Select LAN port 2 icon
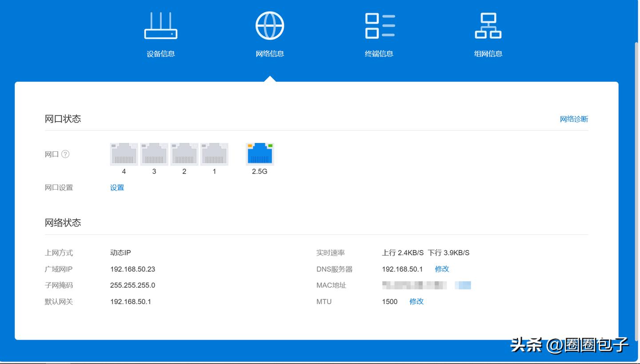640x364 pixels. pyautogui.click(x=184, y=154)
